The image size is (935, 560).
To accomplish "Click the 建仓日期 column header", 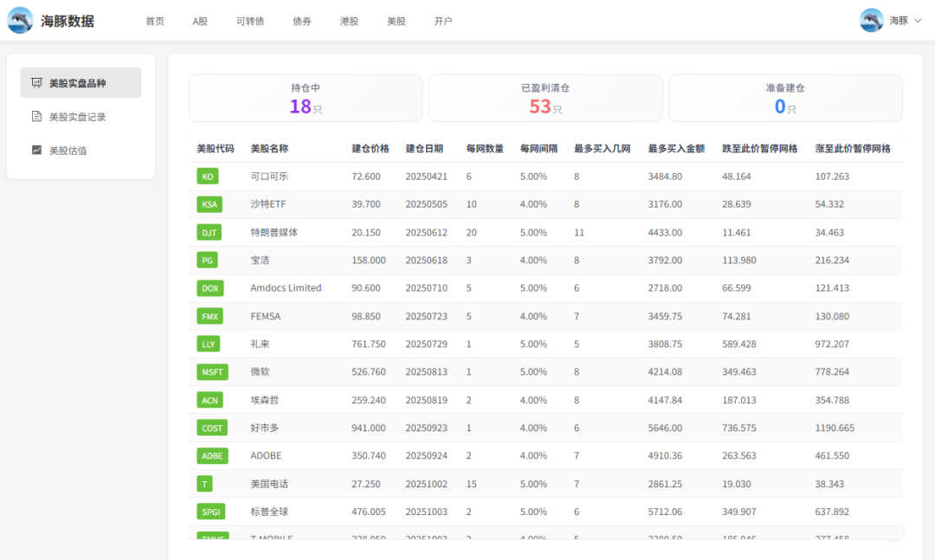I will pos(424,149).
